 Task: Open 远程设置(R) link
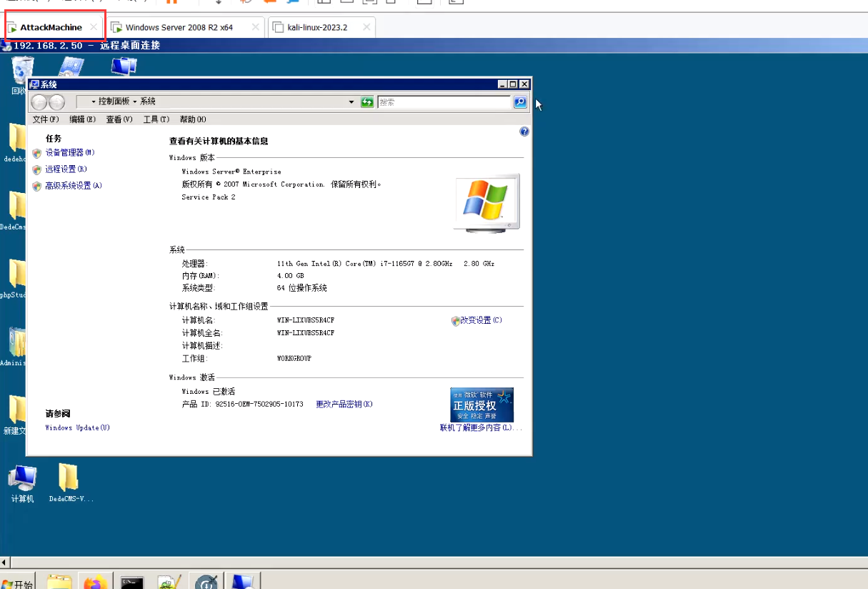66,169
